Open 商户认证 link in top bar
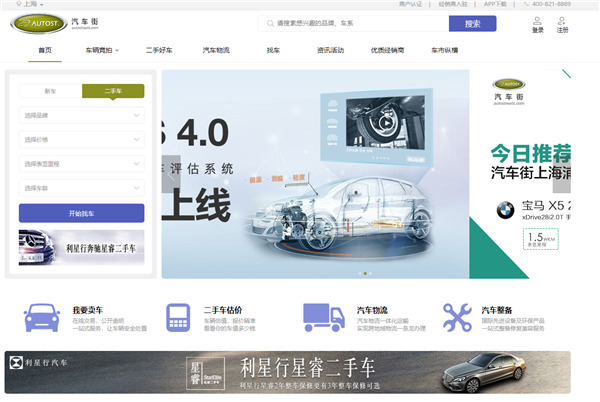 [411, 4]
